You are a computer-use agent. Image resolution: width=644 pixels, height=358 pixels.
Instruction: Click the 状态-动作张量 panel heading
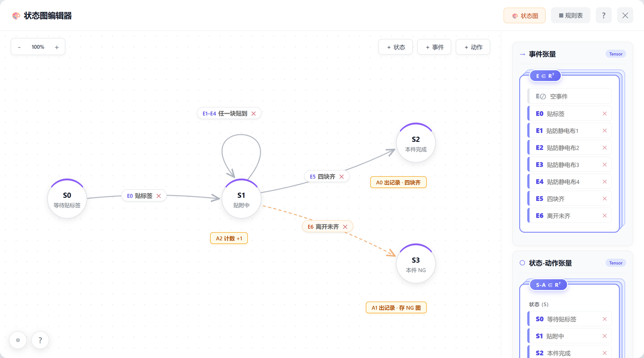pos(551,263)
